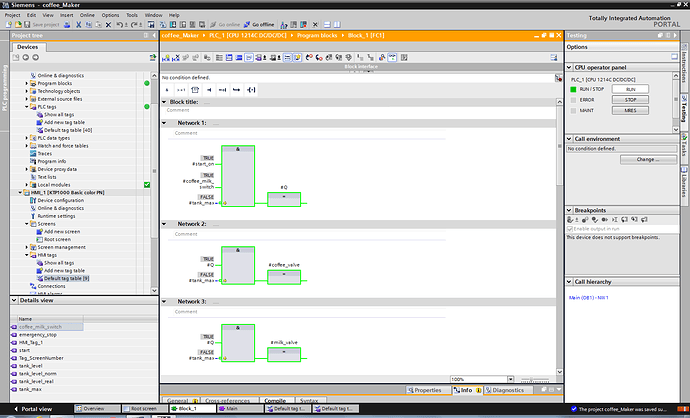Click the milk_valve assignment block in Network 3
Screen dimensions: 690x418
point(284,354)
